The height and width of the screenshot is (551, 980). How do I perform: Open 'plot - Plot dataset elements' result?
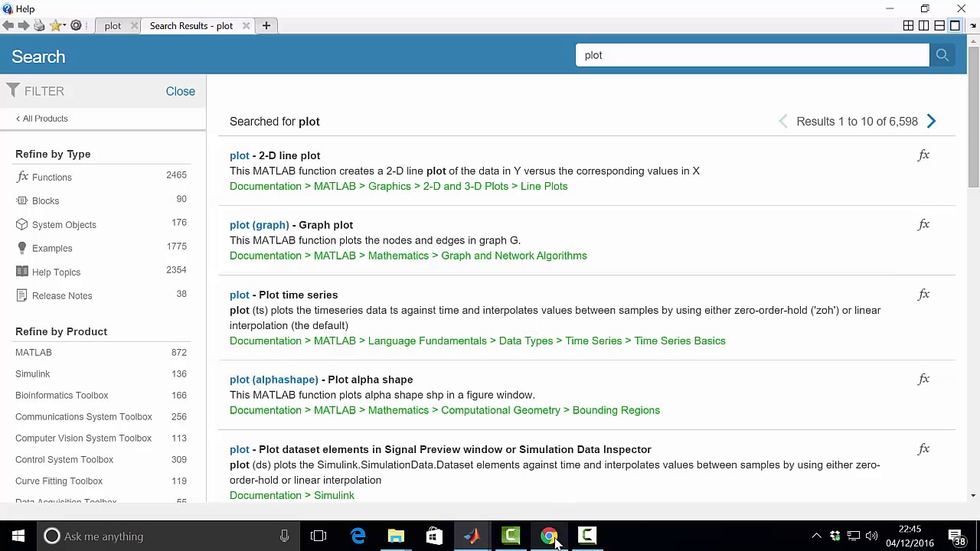240,449
